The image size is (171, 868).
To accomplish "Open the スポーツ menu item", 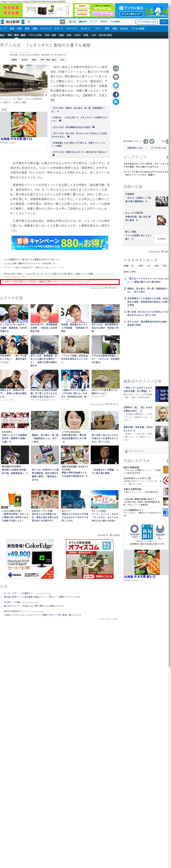I will tap(59, 29).
